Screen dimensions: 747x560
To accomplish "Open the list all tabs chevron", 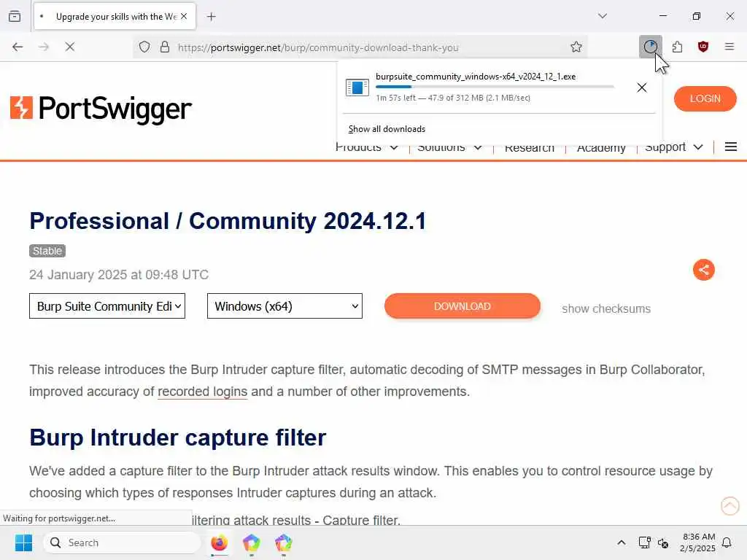I will point(603,16).
